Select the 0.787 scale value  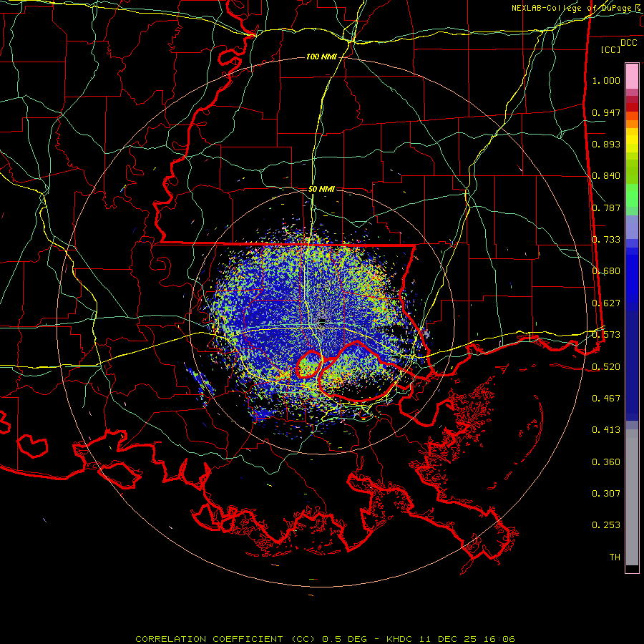click(606, 208)
